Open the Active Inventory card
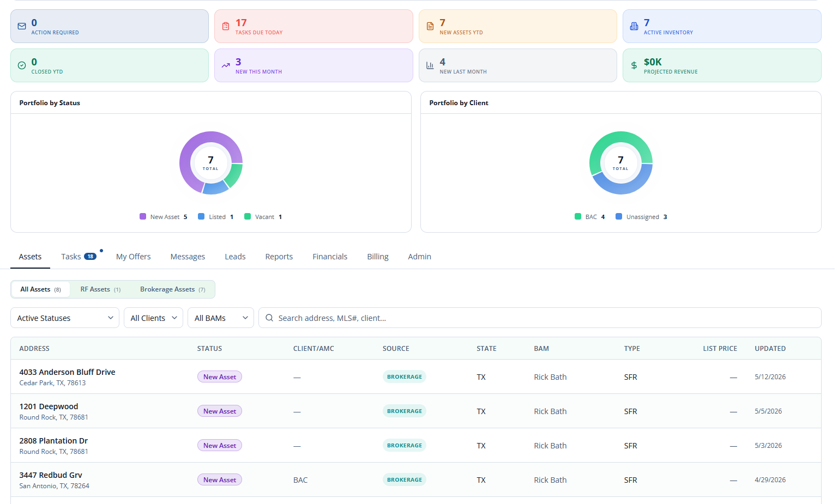The width and height of the screenshot is (838, 504). pyautogui.click(x=722, y=26)
